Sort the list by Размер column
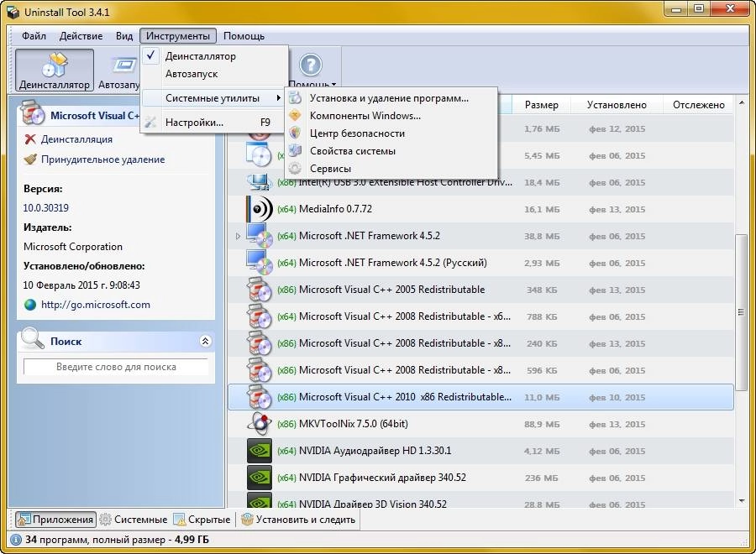Viewport: 756px width, 554px height. (542, 105)
